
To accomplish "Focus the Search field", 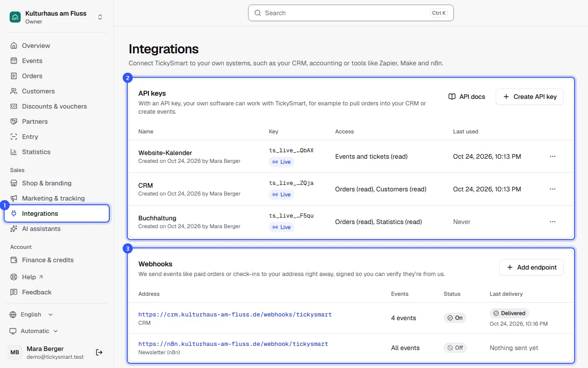I will pos(351,13).
